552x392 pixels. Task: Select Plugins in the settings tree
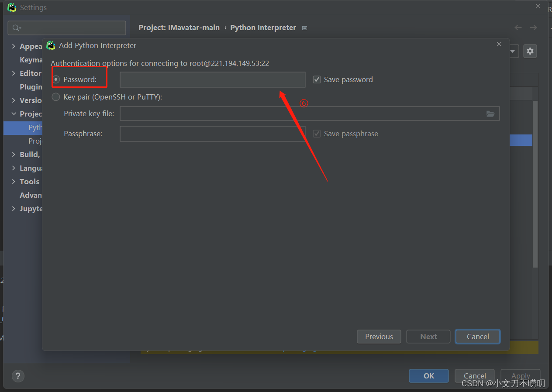tap(31, 87)
